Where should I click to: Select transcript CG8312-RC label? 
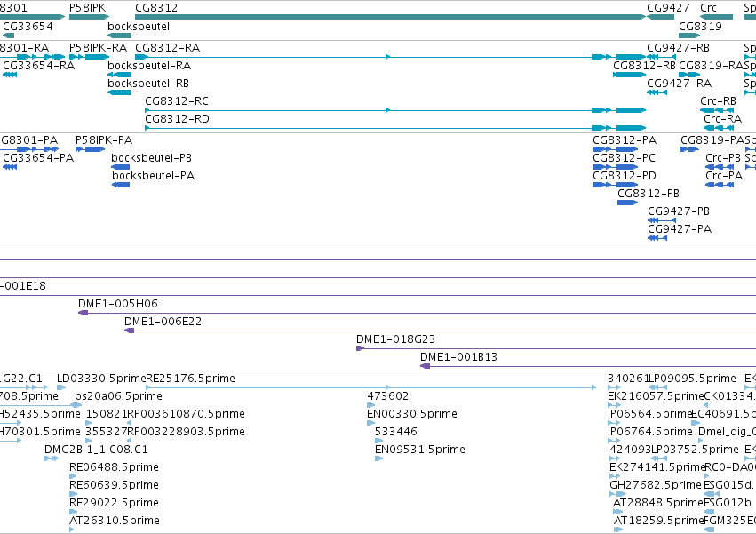tap(177, 101)
